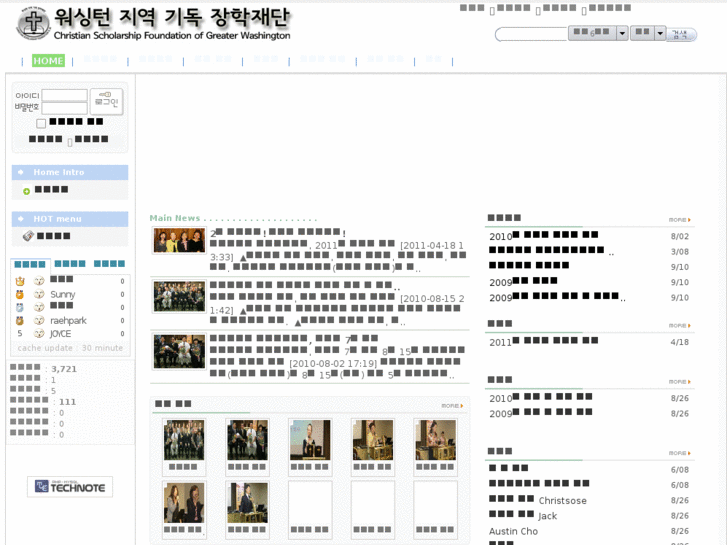Select the third ranking tab above member list

[x=109, y=264]
